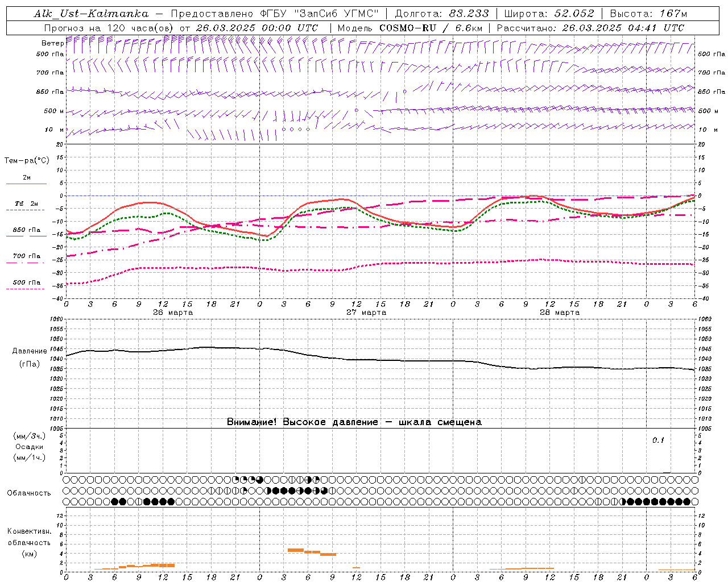The height and width of the screenshot is (582, 728).
Task: Click the '2м' temperature legend entry
Action: pyautogui.click(x=27, y=177)
